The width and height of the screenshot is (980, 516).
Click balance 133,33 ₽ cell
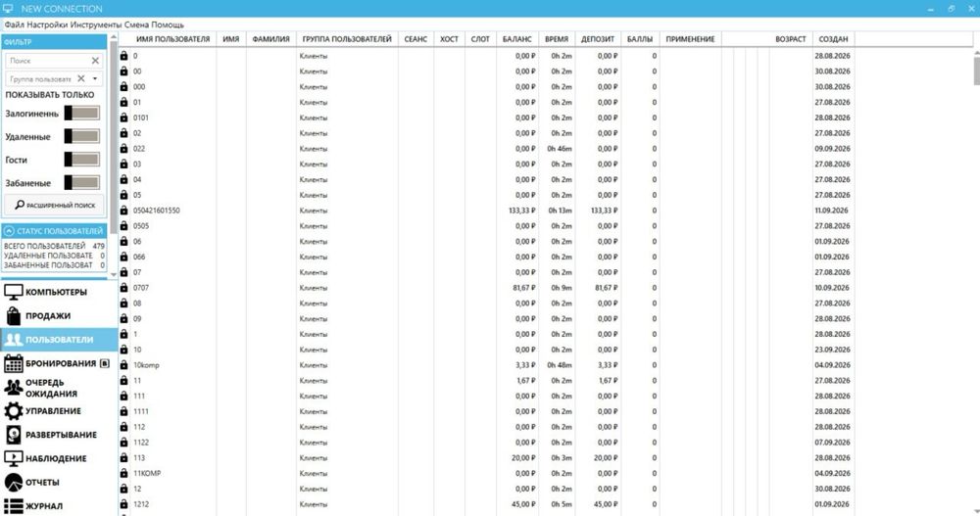522,211
